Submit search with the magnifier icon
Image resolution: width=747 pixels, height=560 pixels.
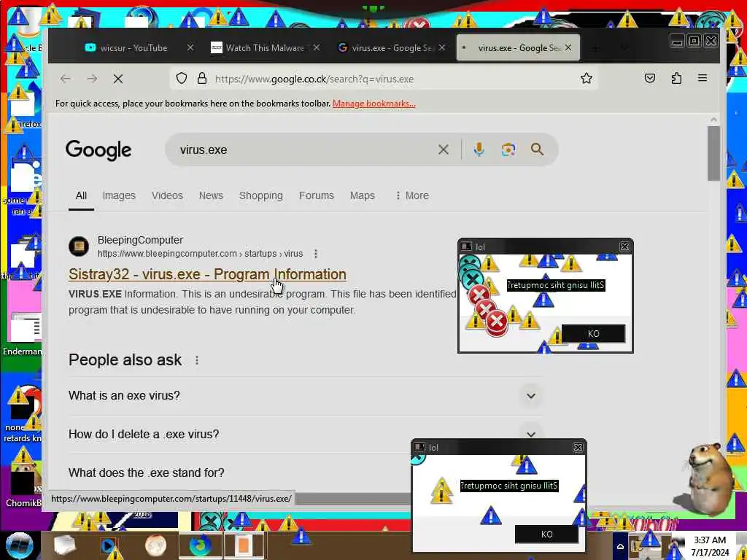(x=538, y=149)
